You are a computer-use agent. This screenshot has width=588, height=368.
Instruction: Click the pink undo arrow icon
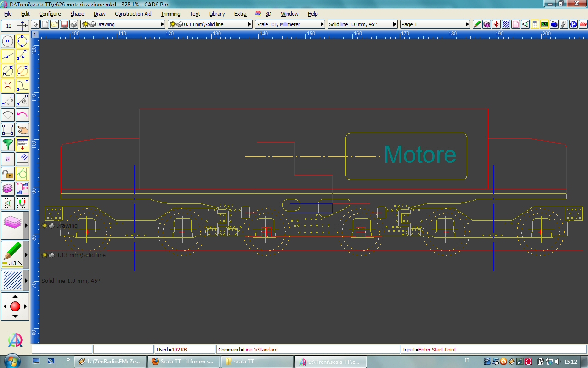click(23, 115)
